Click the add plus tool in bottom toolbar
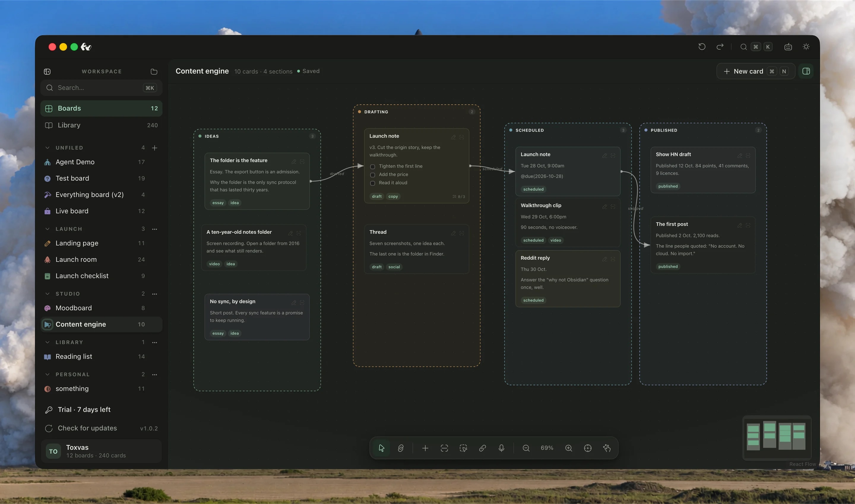The width and height of the screenshot is (855, 504). [x=425, y=448]
